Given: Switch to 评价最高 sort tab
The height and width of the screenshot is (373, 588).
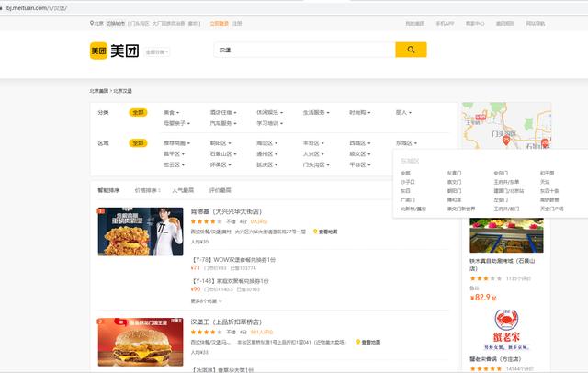Looking at the screenshot, I should [x=220, y=190].
